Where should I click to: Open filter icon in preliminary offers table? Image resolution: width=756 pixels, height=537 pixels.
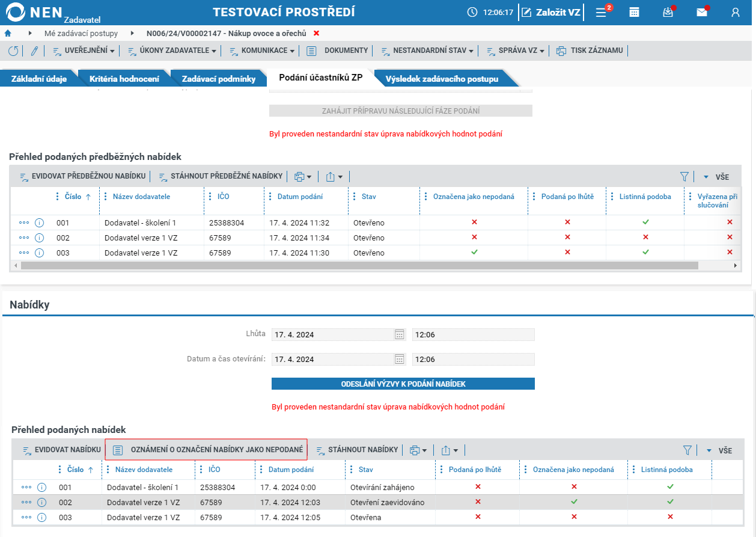[x=684, y=177]
